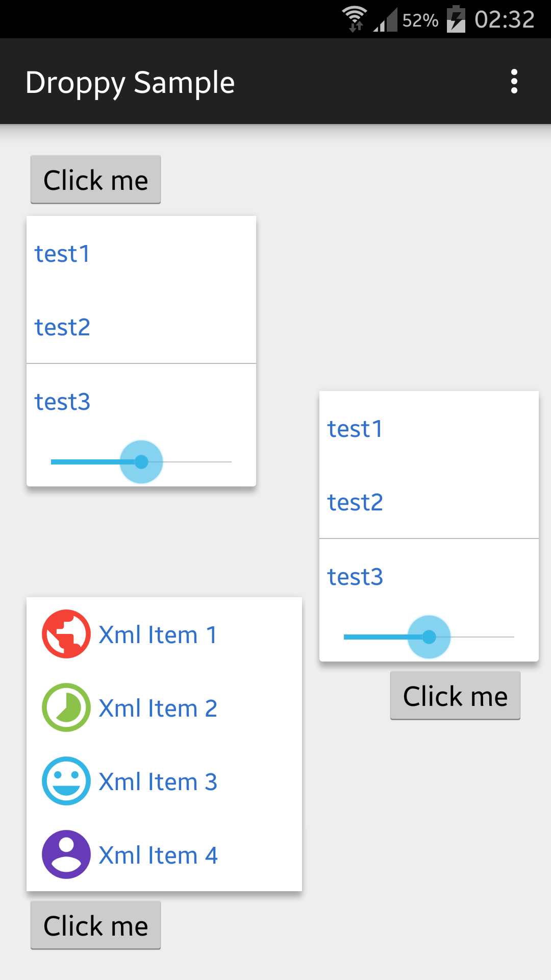Click the top-left Click me button
This screenshot has width=551, height=980.
pyautogui.click(x=95, y=180)
